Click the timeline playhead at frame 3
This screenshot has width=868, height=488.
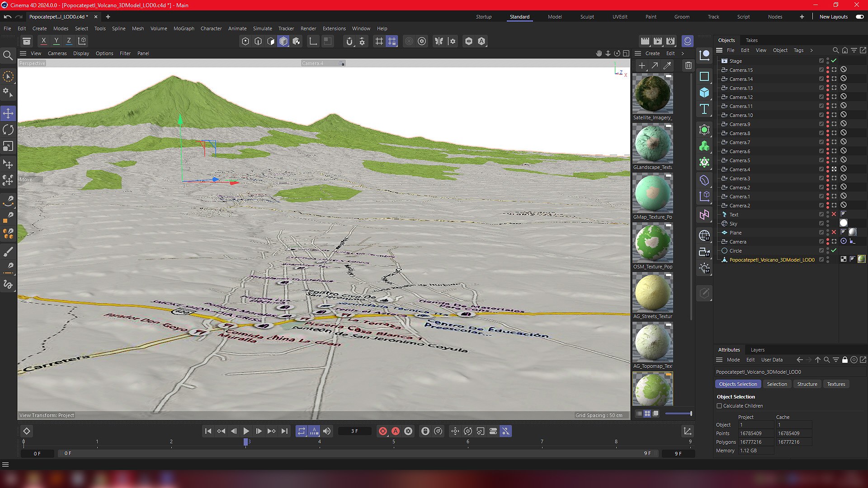tap(245, 442)
